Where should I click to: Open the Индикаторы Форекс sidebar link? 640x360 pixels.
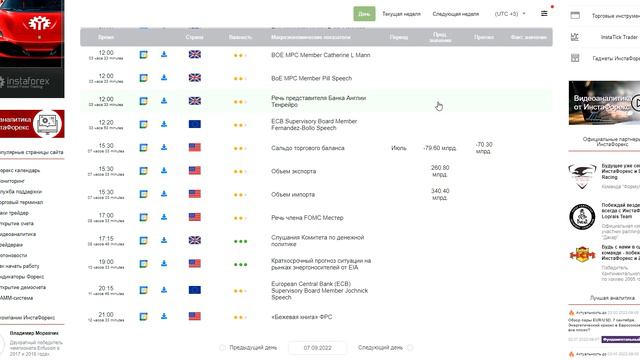22,277
